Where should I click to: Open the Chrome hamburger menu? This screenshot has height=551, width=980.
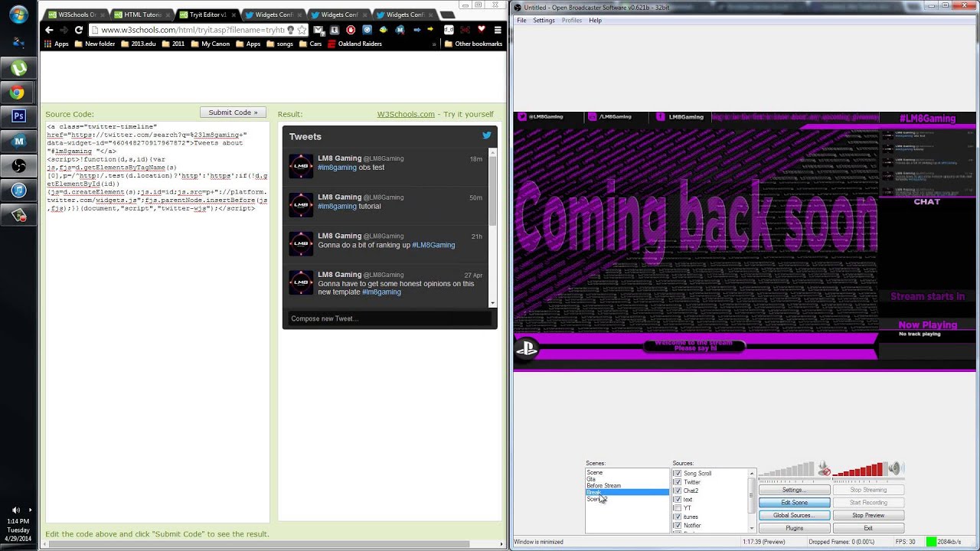tap(498, 30)
